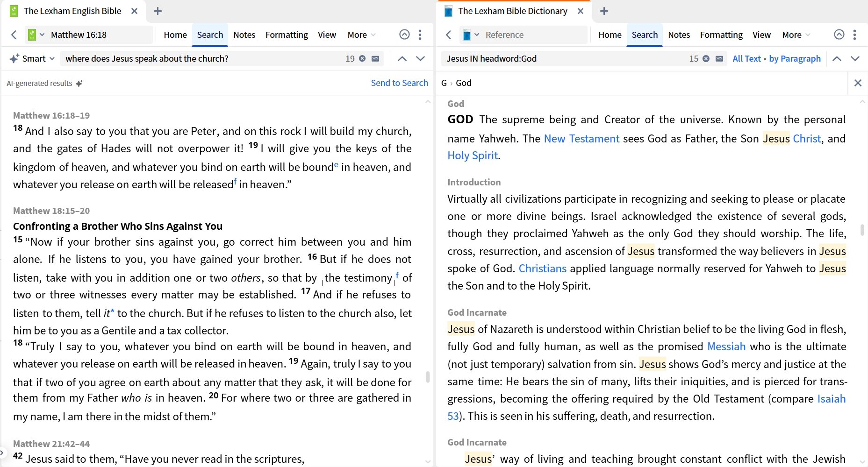Viewport: 868px width, 467px height.
Task: Collapse the toolbar in the Dictionary panel
Action: point(839,35)
